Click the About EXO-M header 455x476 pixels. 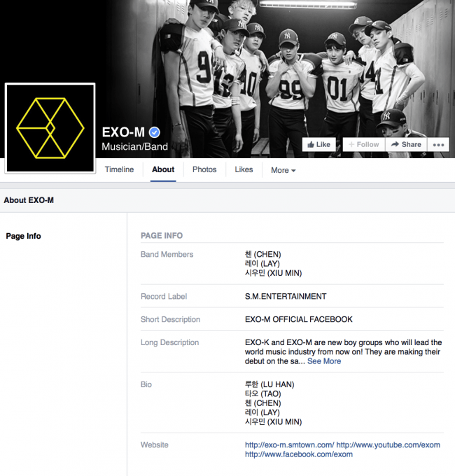[29, 200]
